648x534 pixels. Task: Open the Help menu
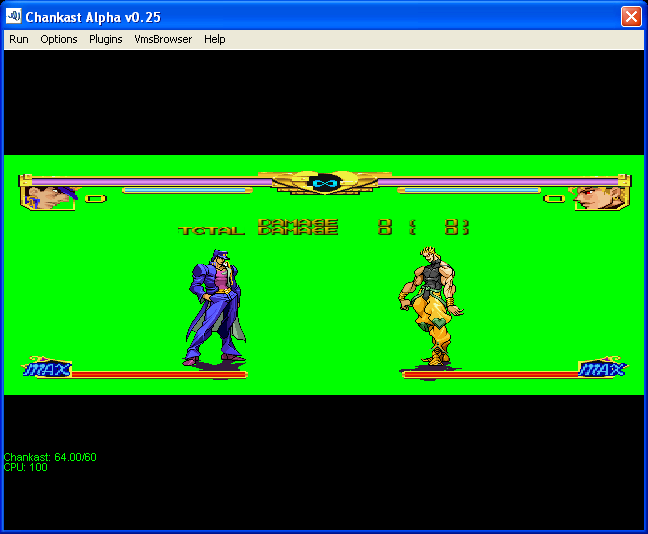click(214, 39)
